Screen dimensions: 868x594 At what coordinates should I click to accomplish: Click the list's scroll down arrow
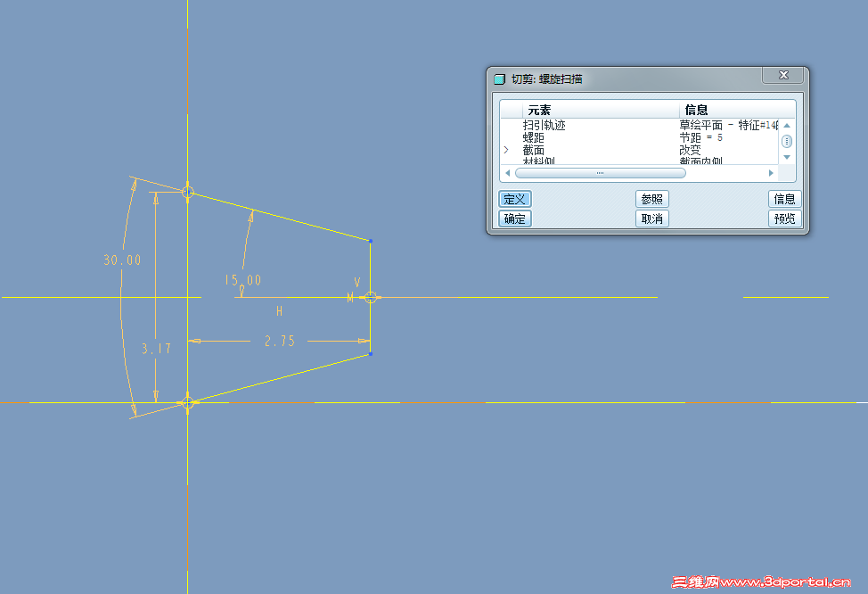787,157
